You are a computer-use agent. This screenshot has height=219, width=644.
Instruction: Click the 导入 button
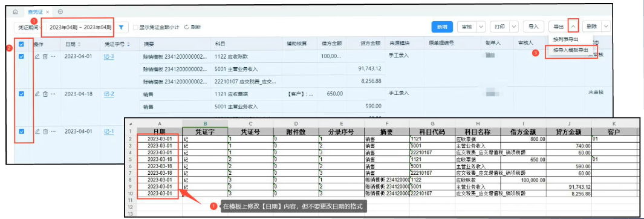point(533,27)
